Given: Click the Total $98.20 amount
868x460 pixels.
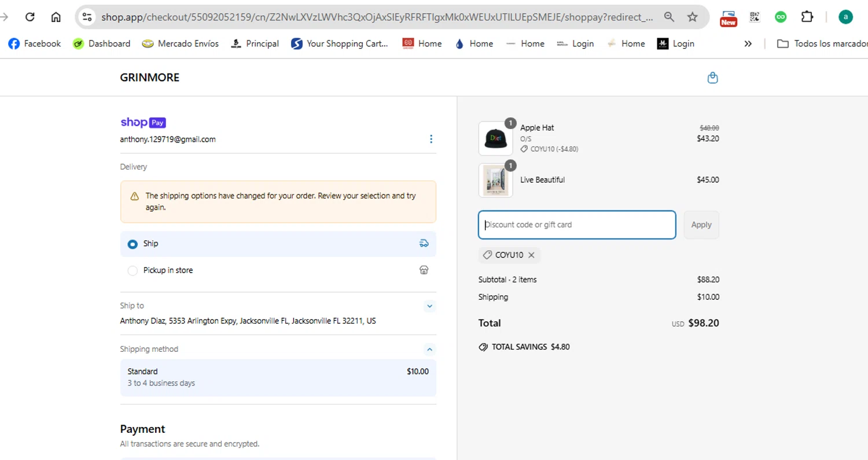Looking at the screenshot, I should click(x=703, y=323).
